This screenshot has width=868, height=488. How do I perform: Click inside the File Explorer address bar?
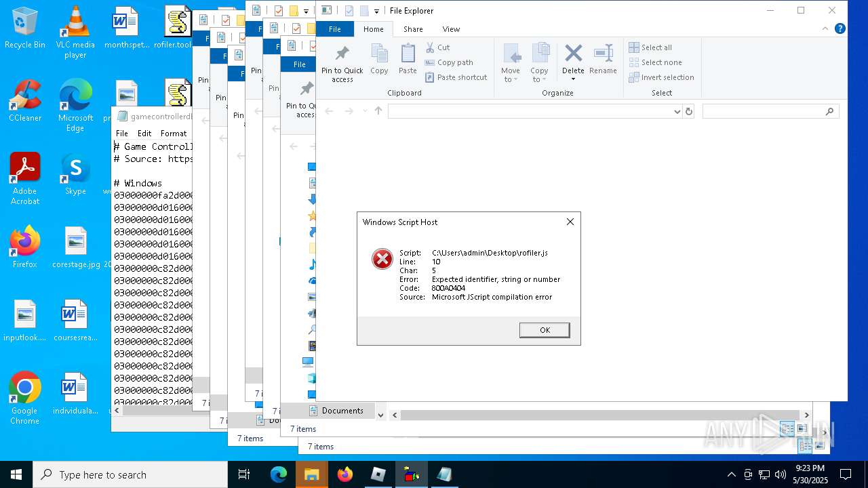click(x=530, y=111)
